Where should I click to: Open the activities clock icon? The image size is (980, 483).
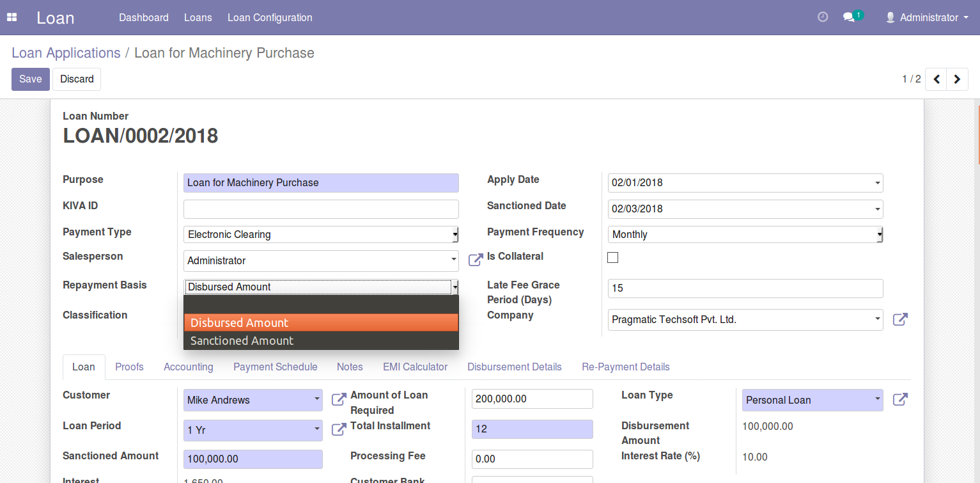click(823, 17)
